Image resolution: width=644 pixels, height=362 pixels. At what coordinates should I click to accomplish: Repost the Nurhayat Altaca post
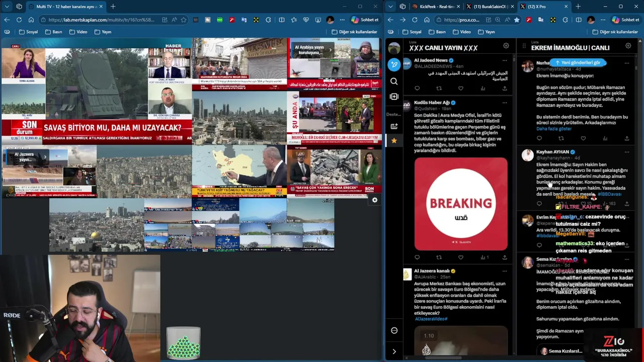tap(561, 138)
